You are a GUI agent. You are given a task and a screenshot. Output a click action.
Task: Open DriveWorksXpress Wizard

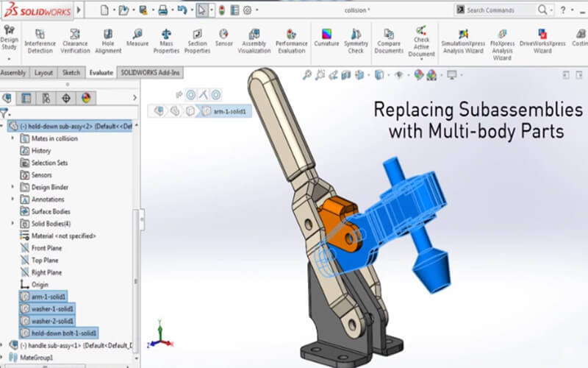[542, 41]
